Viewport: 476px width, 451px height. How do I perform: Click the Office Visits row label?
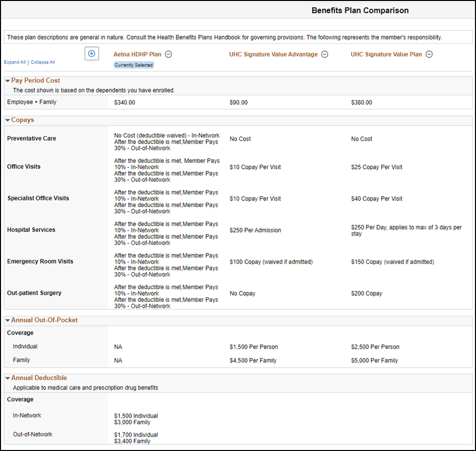[24, 166]
